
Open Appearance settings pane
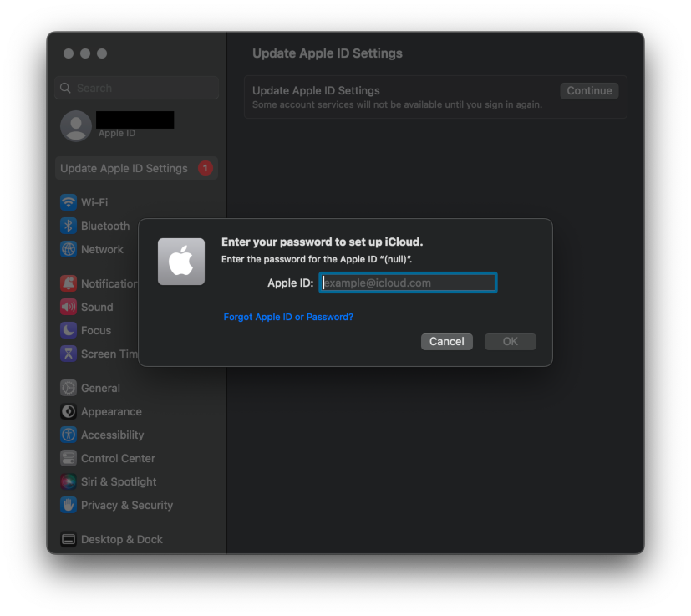click(111, 411)
